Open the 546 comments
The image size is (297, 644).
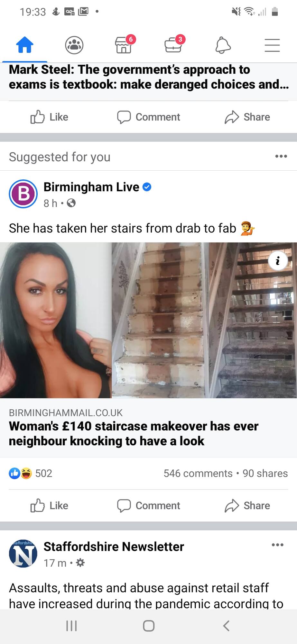coord(198,473)
